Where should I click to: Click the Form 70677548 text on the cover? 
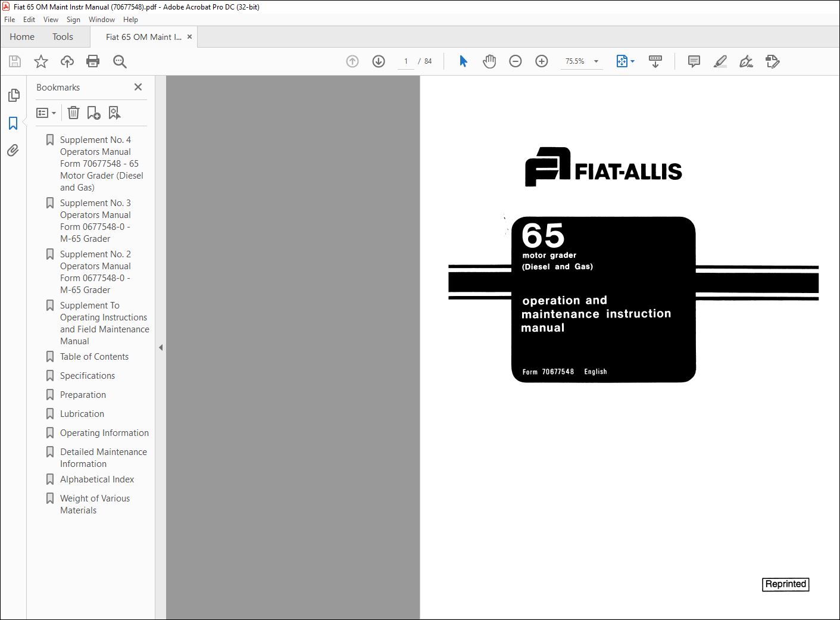coord(548,372)
